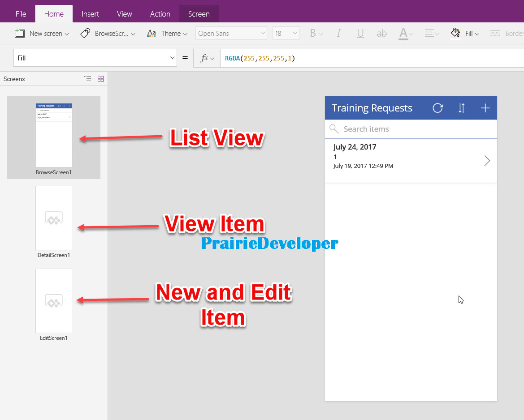Click the Screens panel header label
524x420 pixels.
pyautogui.click(x=14, y=79)
